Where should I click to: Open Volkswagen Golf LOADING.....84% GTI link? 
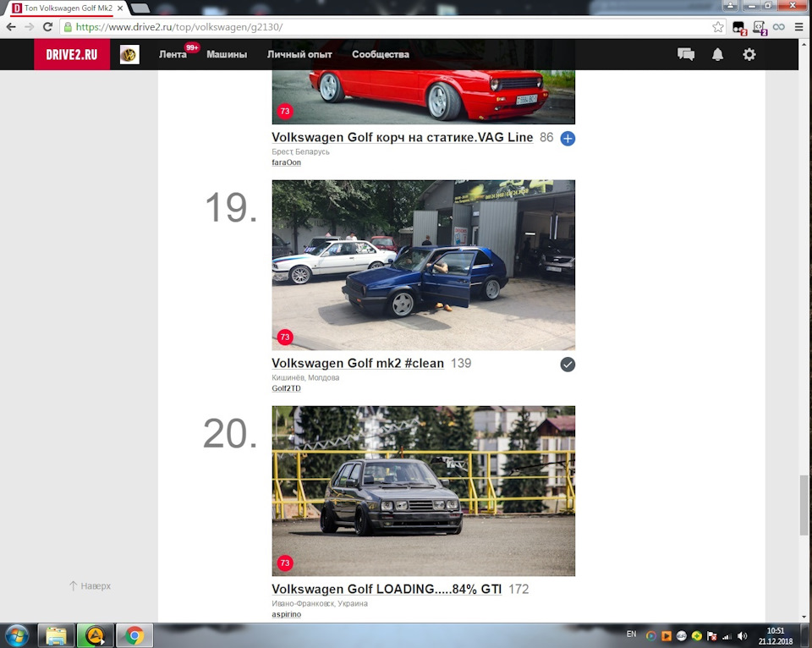[x=387, y=589]
